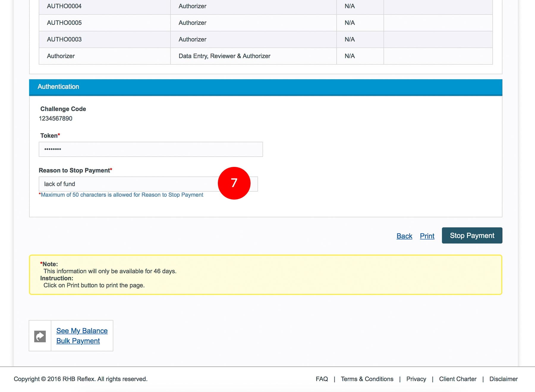
Task: Go back using the Back link
Action: [404, 236]
